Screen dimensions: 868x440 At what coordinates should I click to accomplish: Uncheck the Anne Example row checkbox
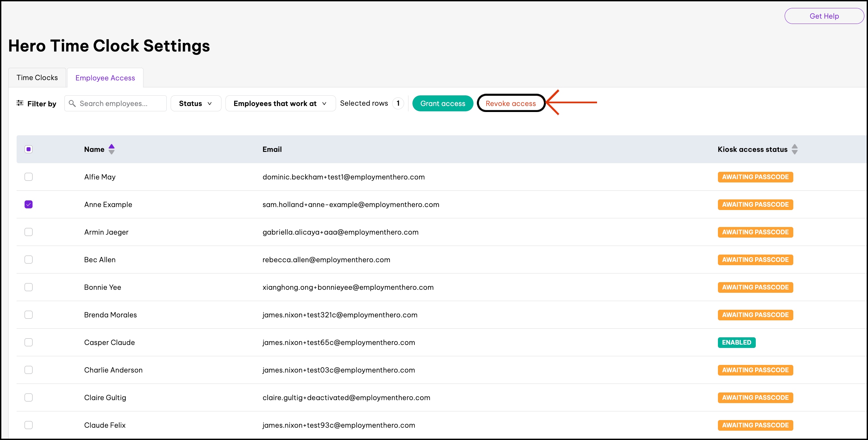click(29, 204)
